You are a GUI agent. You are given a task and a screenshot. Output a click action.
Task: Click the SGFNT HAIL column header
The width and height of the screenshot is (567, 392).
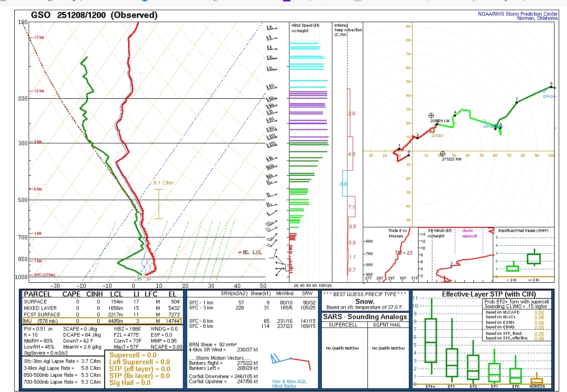(x=387, y=325)
